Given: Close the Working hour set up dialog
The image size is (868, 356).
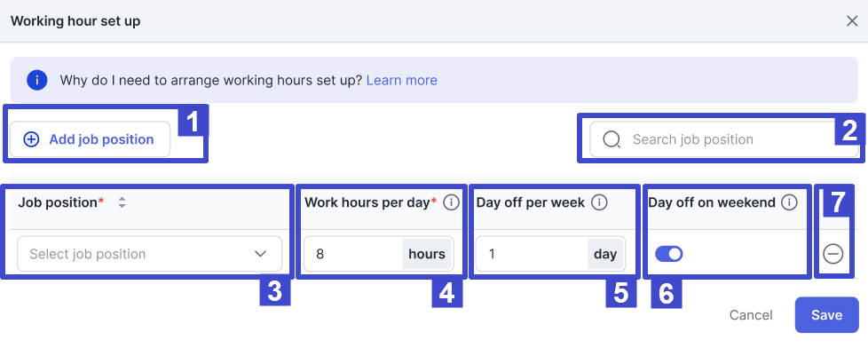Looking at the screenshot, I should [x=851, y=20].
